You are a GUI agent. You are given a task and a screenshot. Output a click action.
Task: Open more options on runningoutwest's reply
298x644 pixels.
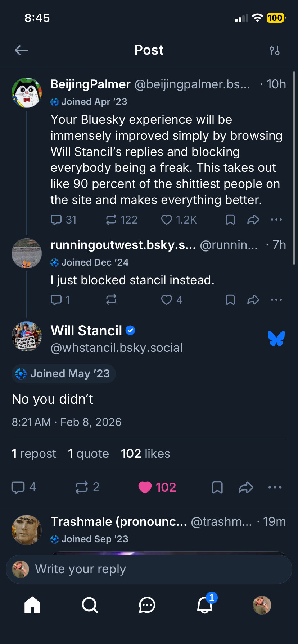[x=276, y=300]
